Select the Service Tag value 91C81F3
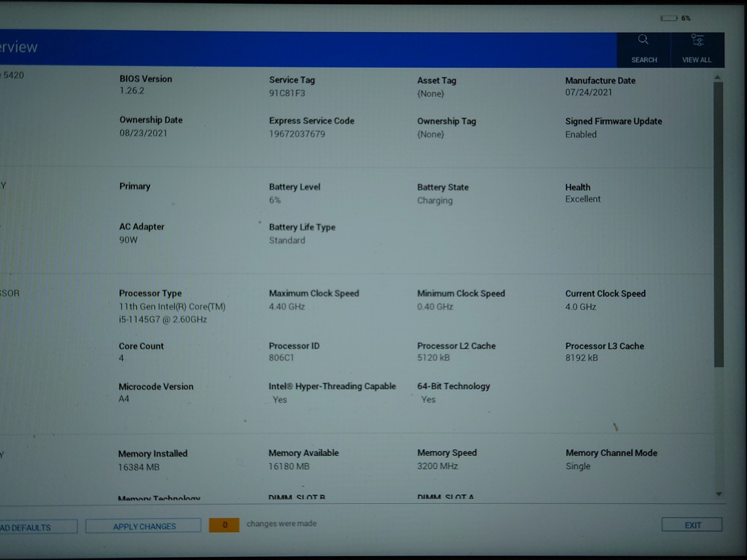 [287, 93]
